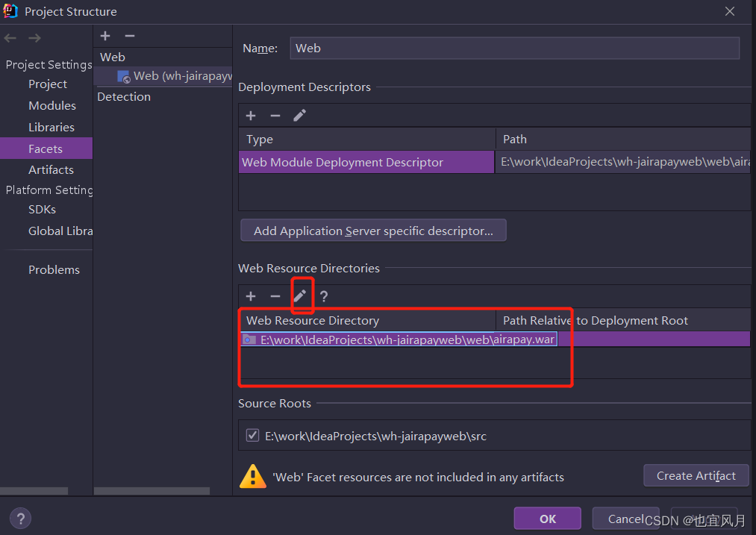This screenshot has width=756, height=535.
Task: Open Modules settings
Action: pos(52,105)
